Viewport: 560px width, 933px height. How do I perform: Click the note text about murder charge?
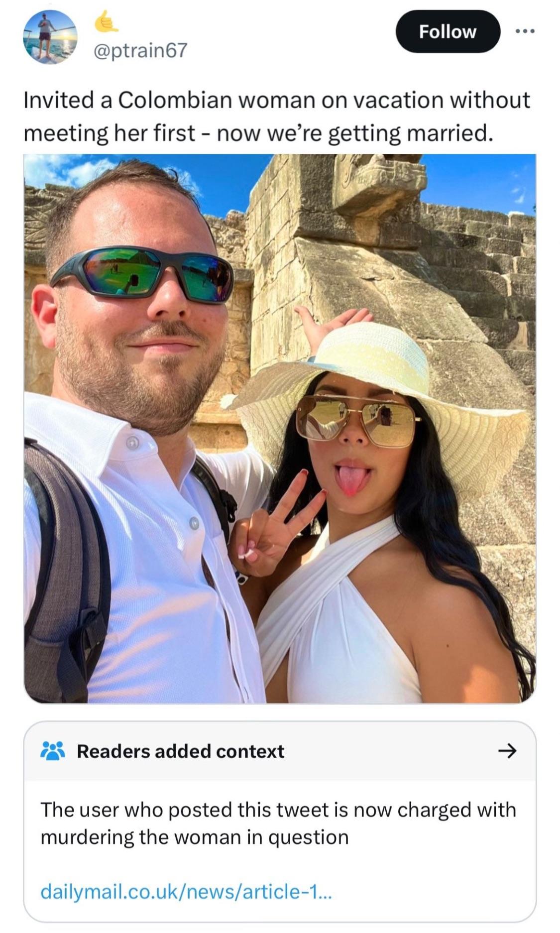[x=278, y=823]
